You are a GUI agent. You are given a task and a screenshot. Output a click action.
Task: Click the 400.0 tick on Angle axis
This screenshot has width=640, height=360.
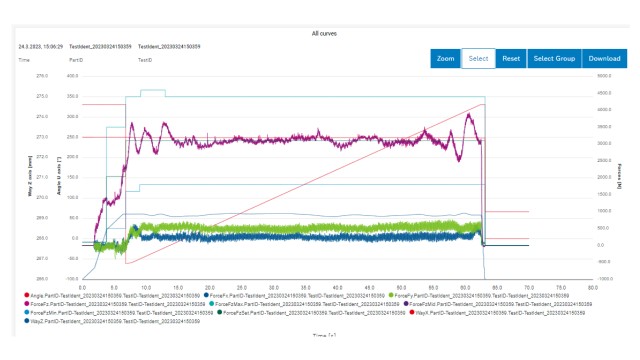click(x=72, y=76)
